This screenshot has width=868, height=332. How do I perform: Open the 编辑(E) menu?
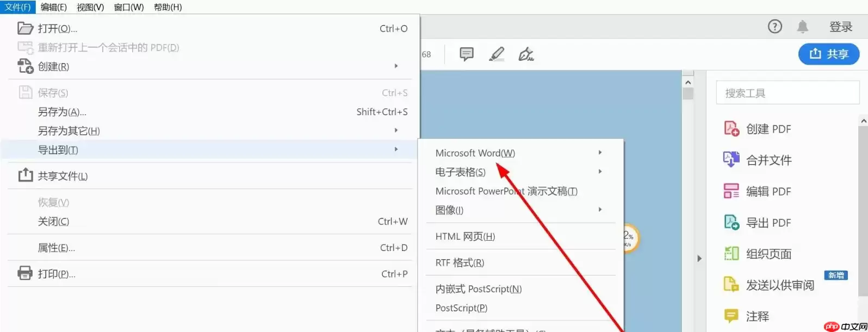[x=53, y=7]
